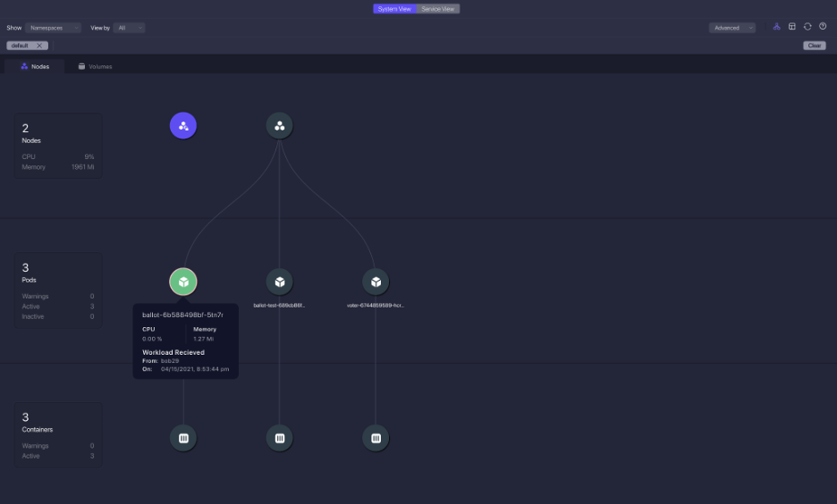Screen dimensions: 837x504
Task: Click the refresh icon in the toolbar
Action: [x=807, y=27]
